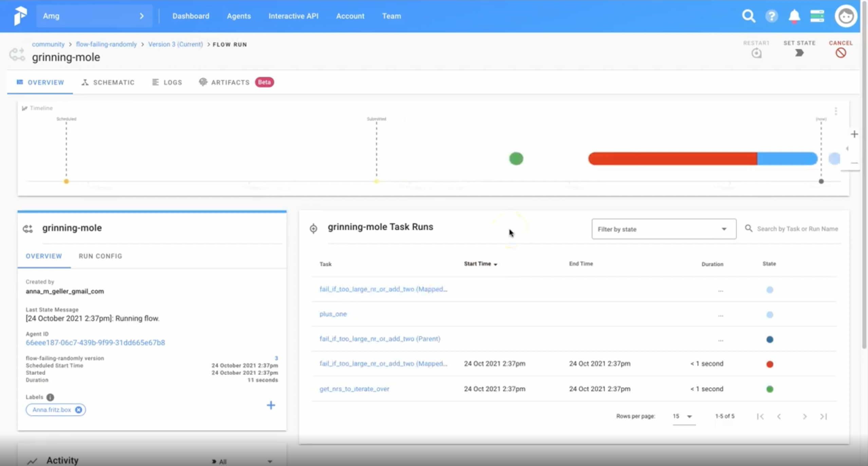
Task: Switch to the Schematic tab
Action: click(x=108, y=82)
